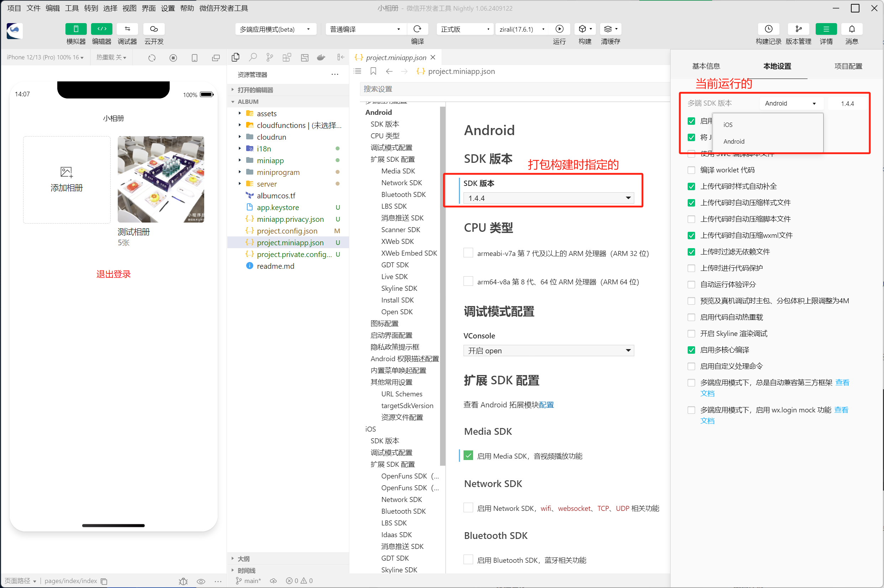884x588 pixels.
Task: Open the 工具 menu
Action: [x=71, y=8]
